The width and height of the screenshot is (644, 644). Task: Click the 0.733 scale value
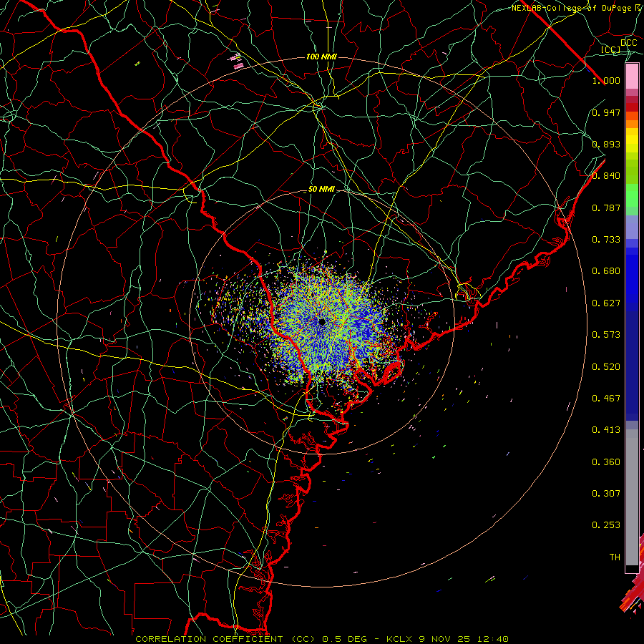pyautogui.click(x=606, y=240)
